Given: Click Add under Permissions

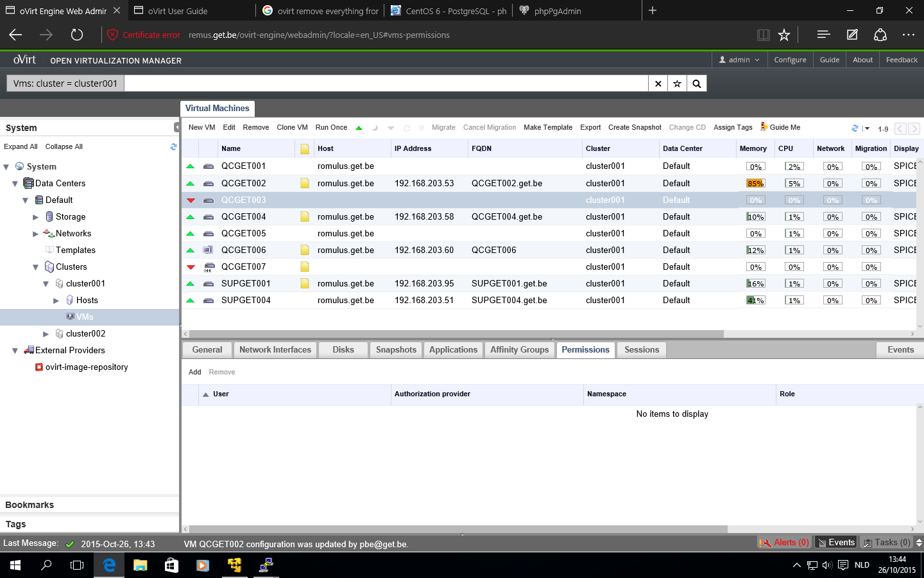Looking at the screenshot, I should (194, 372).
